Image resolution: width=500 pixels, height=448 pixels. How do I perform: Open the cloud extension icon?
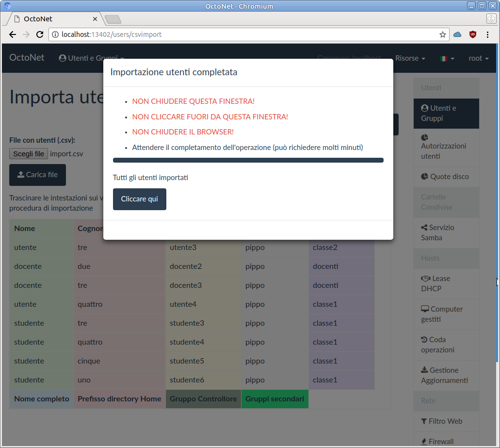point(457,34)
